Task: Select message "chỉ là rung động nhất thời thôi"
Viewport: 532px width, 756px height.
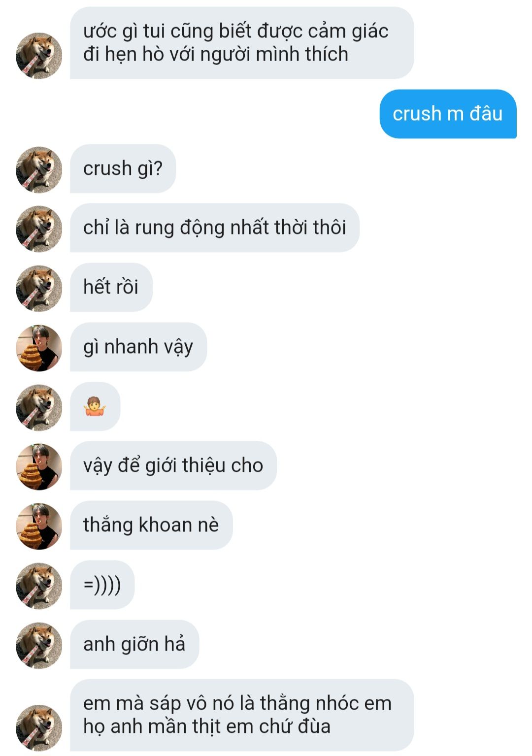Action: coord(214,228)
